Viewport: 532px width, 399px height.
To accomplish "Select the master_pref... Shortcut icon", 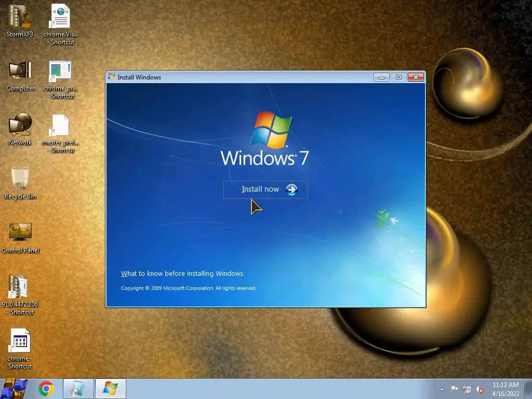I will pyautogui.click(x=61, y=134).
